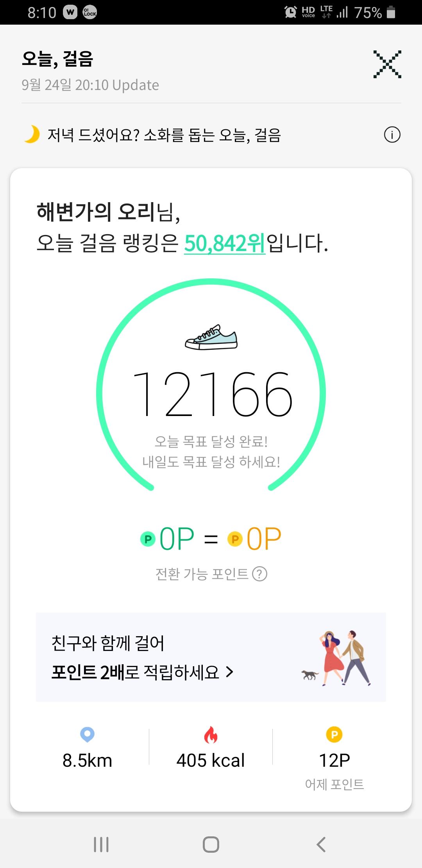Open the 50,842위 ranking link
Image resolution: width=422 pixels, height=868 pixels.
click(x=225, y=243)
